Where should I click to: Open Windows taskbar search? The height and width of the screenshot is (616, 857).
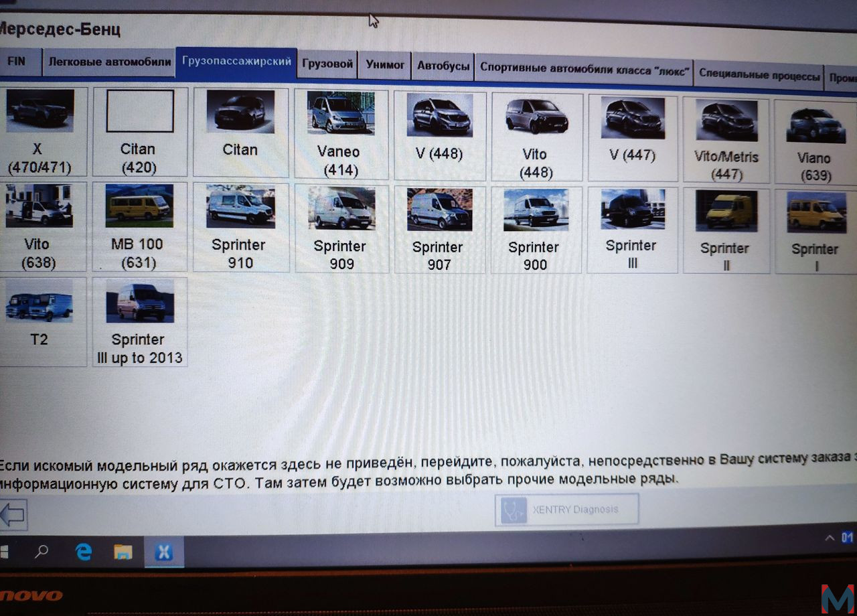(x=42, y=552)
